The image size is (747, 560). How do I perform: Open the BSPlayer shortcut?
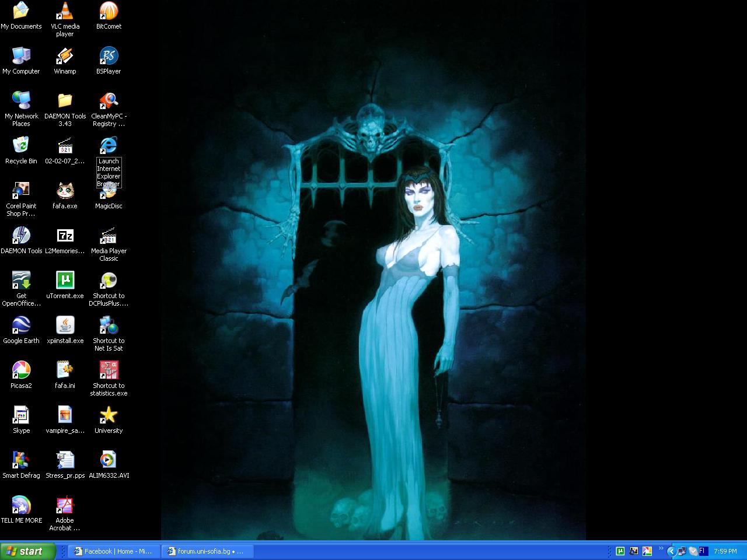pos(109,57)
